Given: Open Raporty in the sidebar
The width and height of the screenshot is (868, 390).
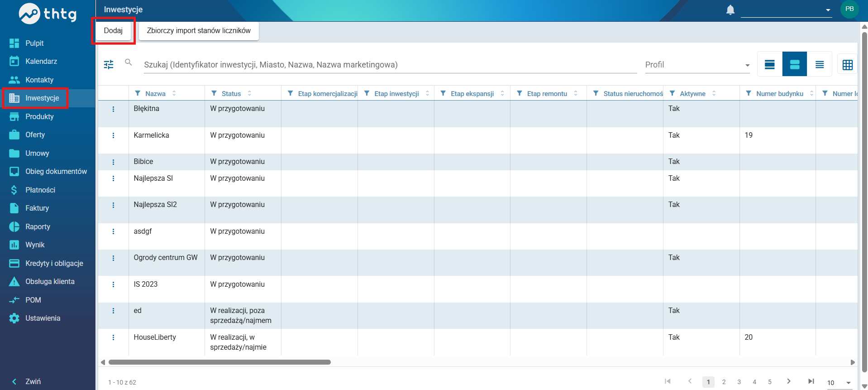Looking at the screenshot, I should [48, 226].
